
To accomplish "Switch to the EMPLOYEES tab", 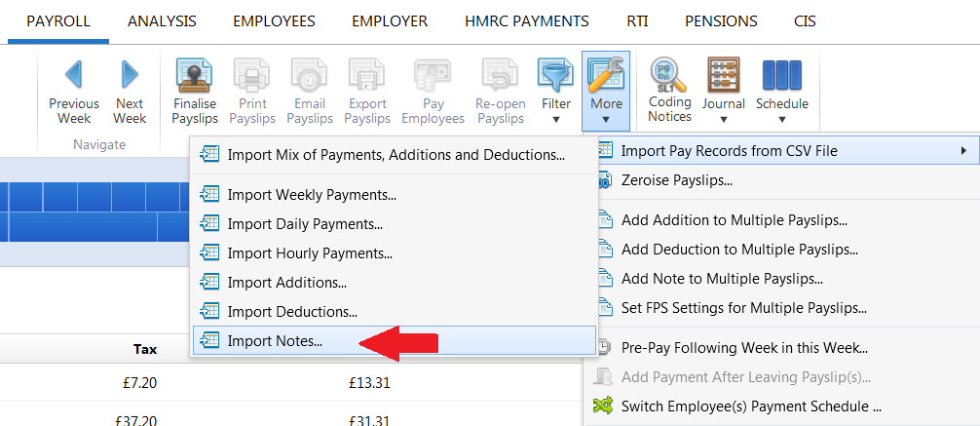I will pyautogui.click(x=274, y=21).
